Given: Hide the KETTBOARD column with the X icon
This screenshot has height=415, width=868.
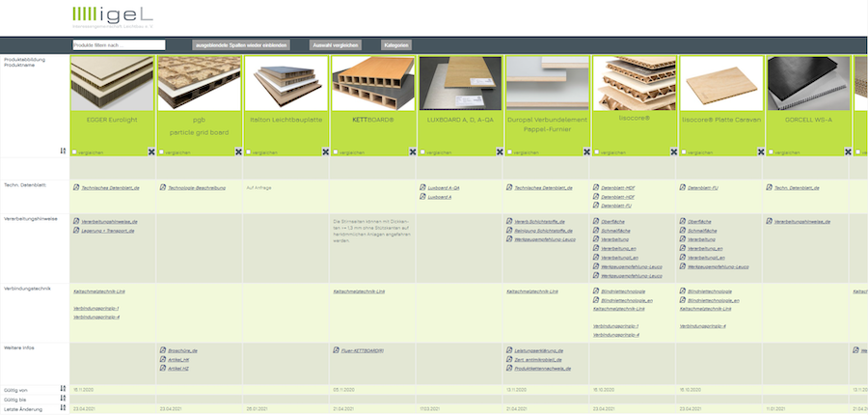Looking at the screenshot, I should point(413,152).
